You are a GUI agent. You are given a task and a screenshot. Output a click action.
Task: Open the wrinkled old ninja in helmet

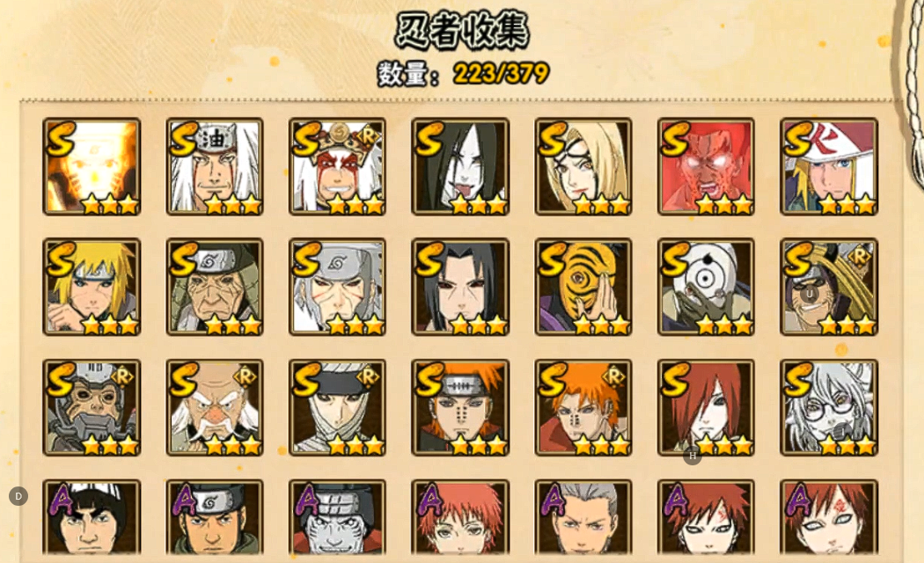pos(215,287)
